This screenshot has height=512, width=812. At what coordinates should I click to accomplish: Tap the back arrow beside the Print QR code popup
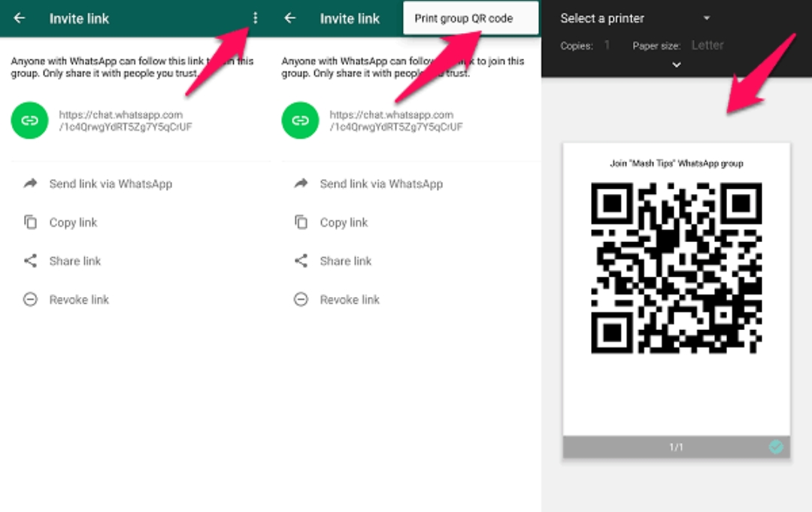(x=290, y=18)
